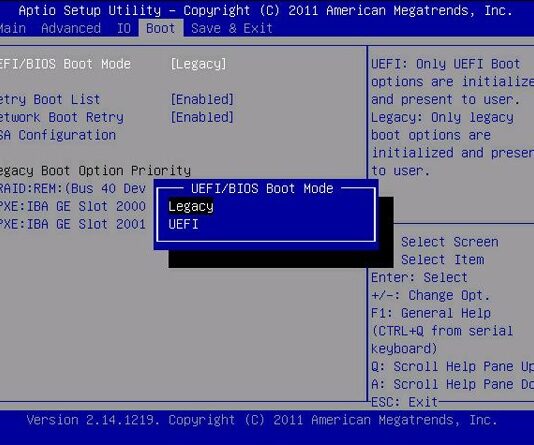Select PXE:IBA GE Slot 2000 entry
This screenshot has width=534, height=445.
(73, 206)
